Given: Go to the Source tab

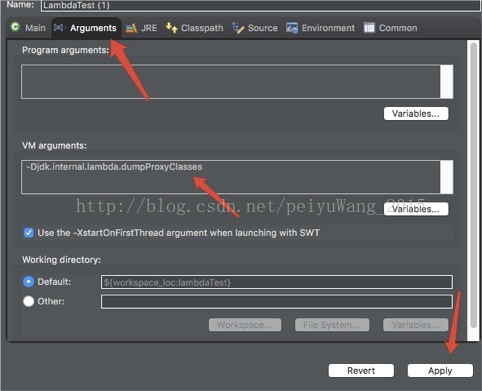Looking at the screenshot, I should point(255,28).
